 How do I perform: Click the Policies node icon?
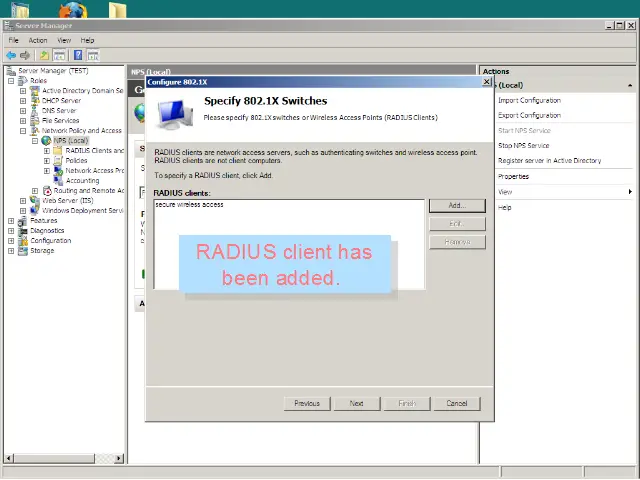point(58,160)
